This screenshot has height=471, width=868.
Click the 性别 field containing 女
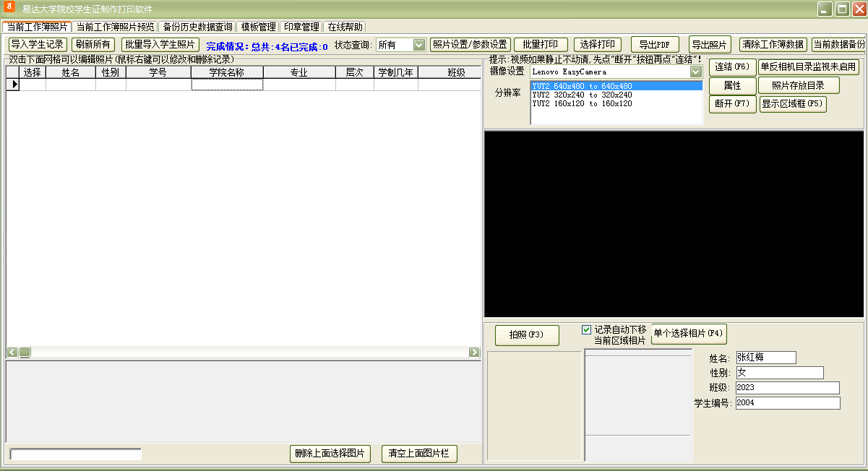(780, 373)
